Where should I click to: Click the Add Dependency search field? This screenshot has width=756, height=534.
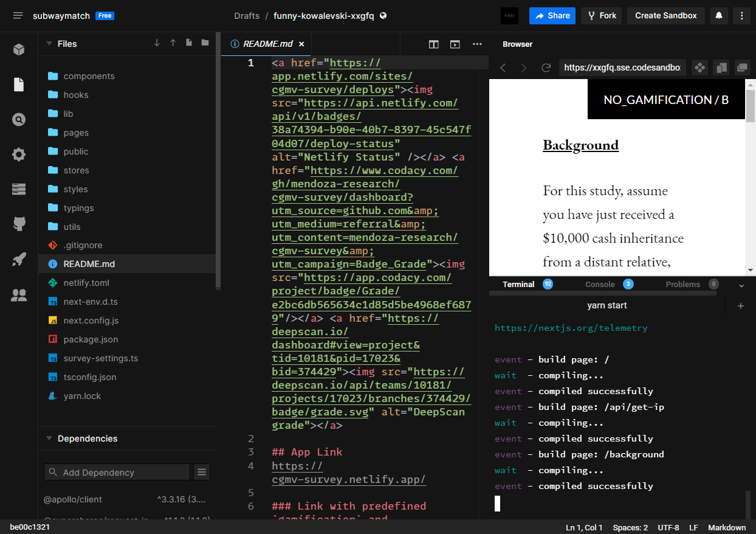coord(117,472)
